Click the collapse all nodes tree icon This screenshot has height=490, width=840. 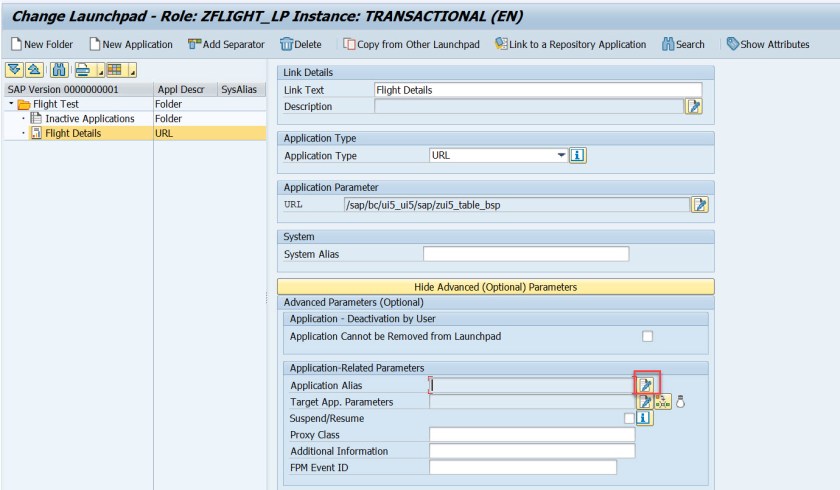coord(34,70)
